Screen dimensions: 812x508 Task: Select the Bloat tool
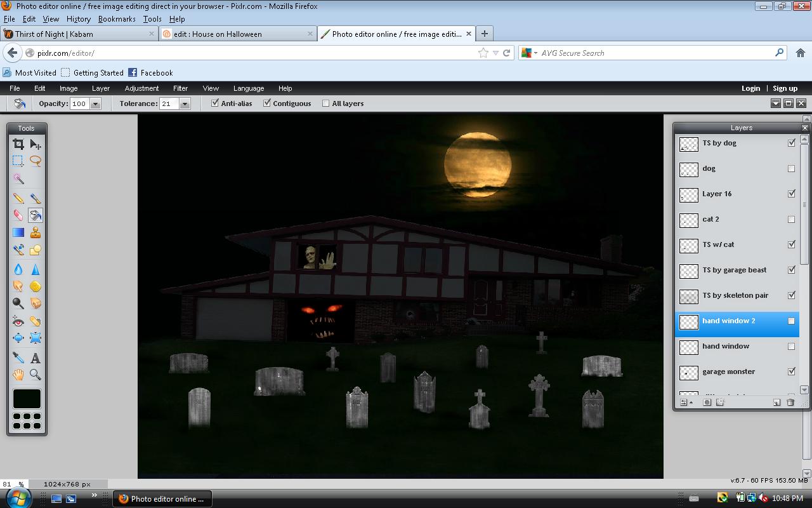click(x=18, y=338)
